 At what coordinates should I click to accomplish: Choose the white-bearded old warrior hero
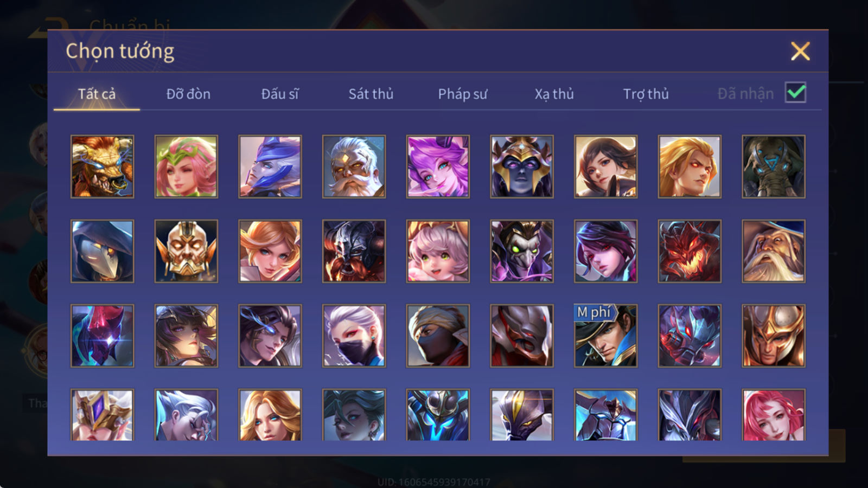pyautogui.click(x=354, y=166)
